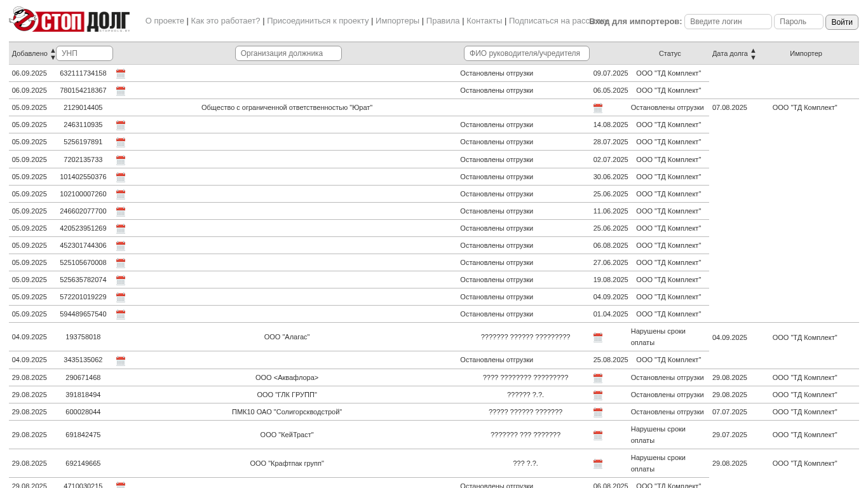The image size is (868, 488).
Task: Click UNP value 391818494
Action: pyautogui.click(x=83, y=395)
